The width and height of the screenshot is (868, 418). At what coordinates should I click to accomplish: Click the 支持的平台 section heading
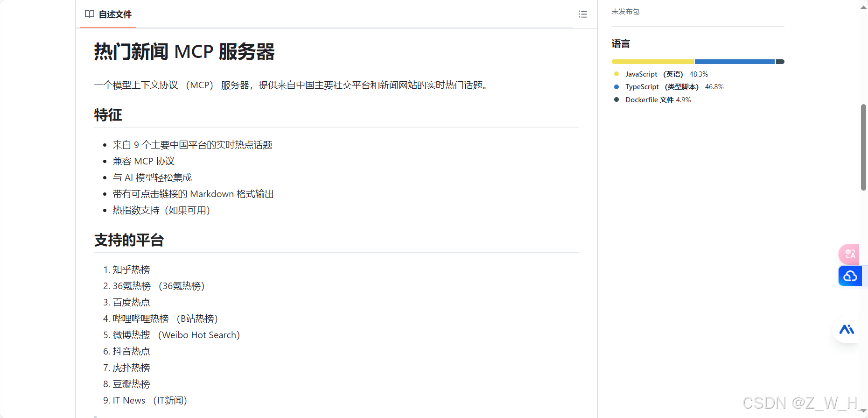tap(129, 240)
